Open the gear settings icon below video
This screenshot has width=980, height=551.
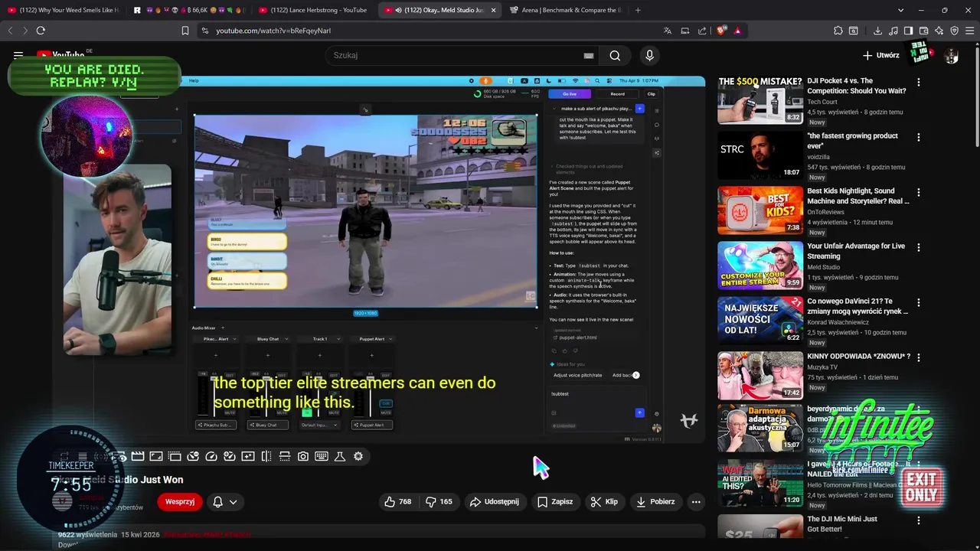click(358, 456)
